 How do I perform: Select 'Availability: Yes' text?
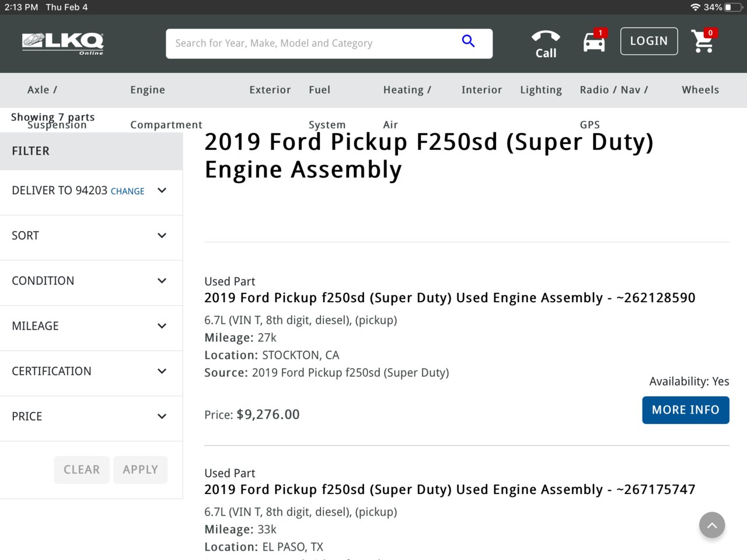pyautogui.click(x=689, y=381)
